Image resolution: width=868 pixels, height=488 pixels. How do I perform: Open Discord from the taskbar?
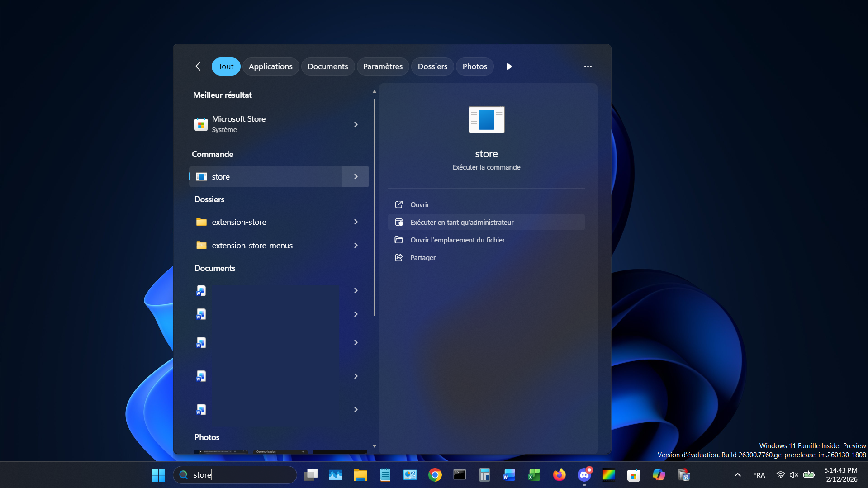click(584, 474)
